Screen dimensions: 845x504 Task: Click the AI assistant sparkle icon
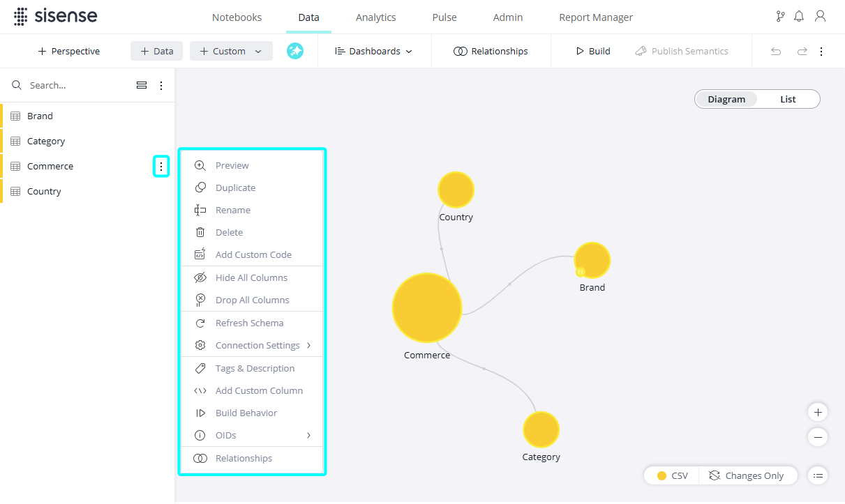pos(295,51)
